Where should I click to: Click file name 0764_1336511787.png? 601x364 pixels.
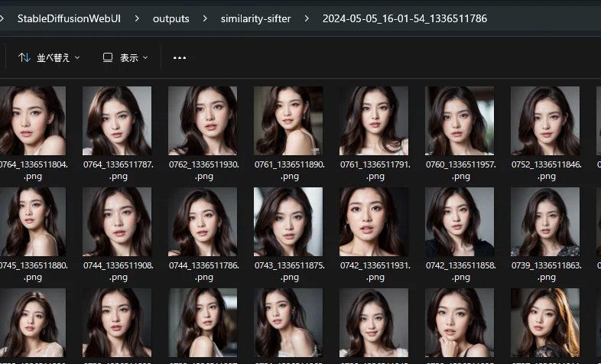tap(119, 171)
